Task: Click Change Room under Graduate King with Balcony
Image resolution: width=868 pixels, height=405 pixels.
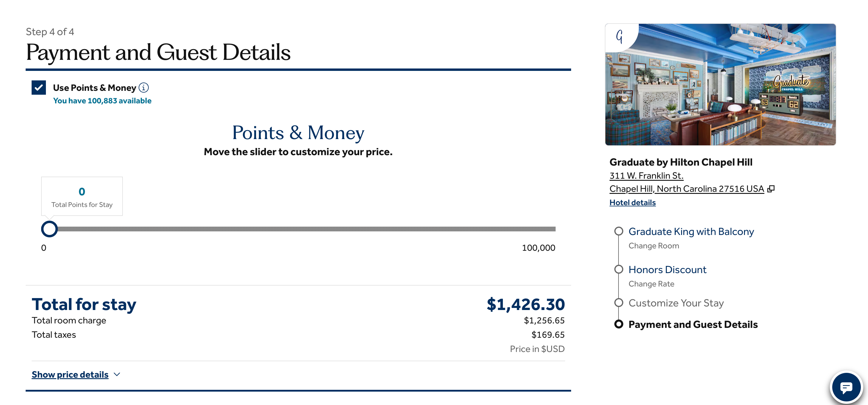Action: point(653,246)
